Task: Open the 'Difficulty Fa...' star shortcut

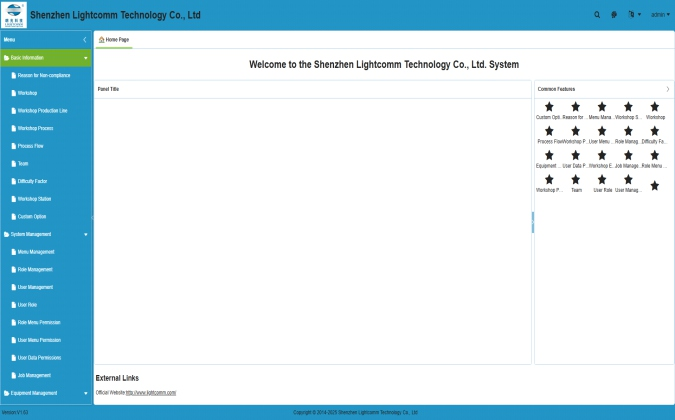Action: click(654, 135)
